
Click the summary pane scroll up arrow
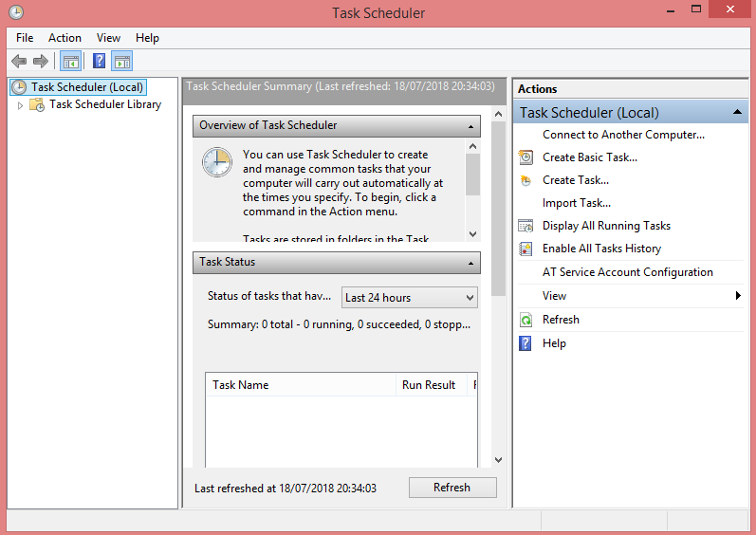point(499,114)
